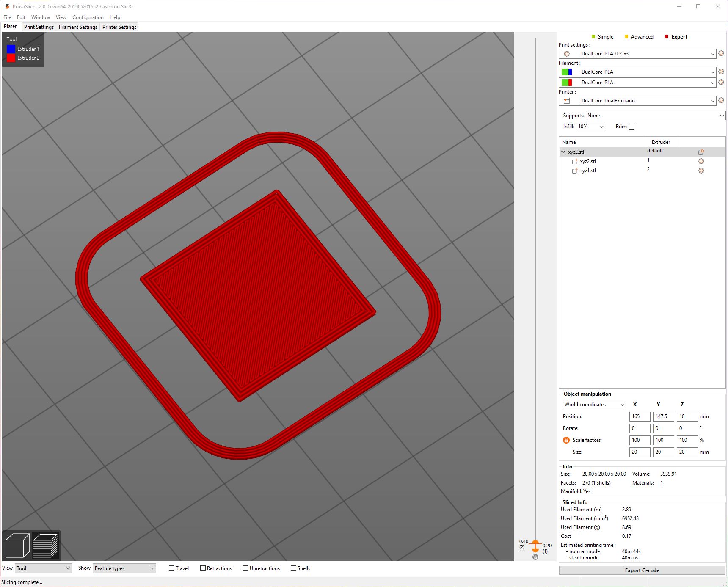Toggle the Unretractions checkbox
728x587 pixels.
click(245, 568)
